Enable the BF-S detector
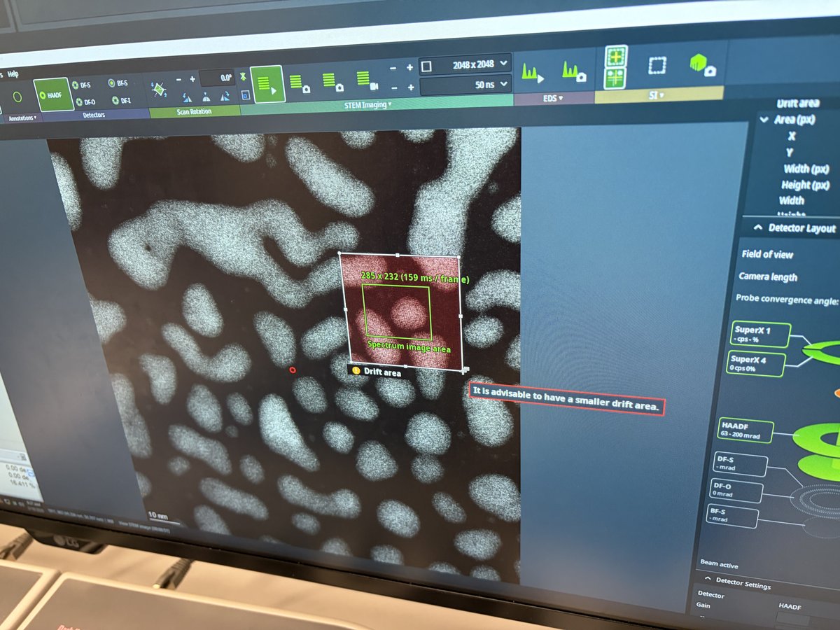 point(118,83)
